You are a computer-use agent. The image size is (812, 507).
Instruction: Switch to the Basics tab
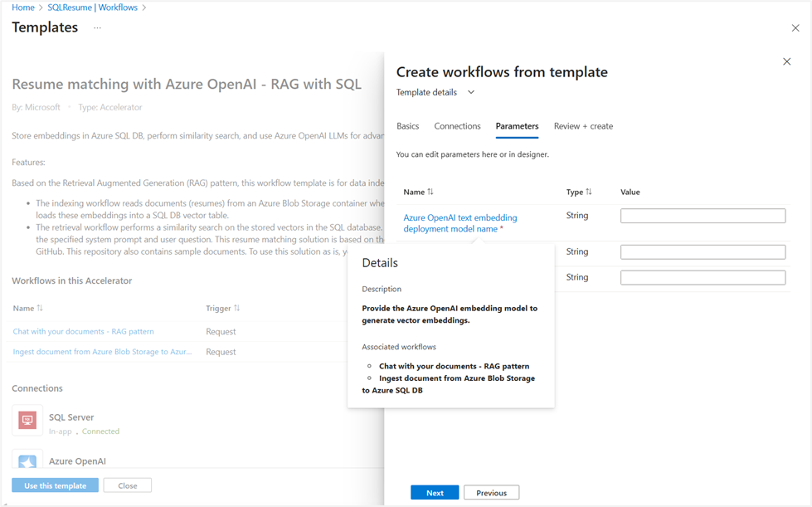407,126
